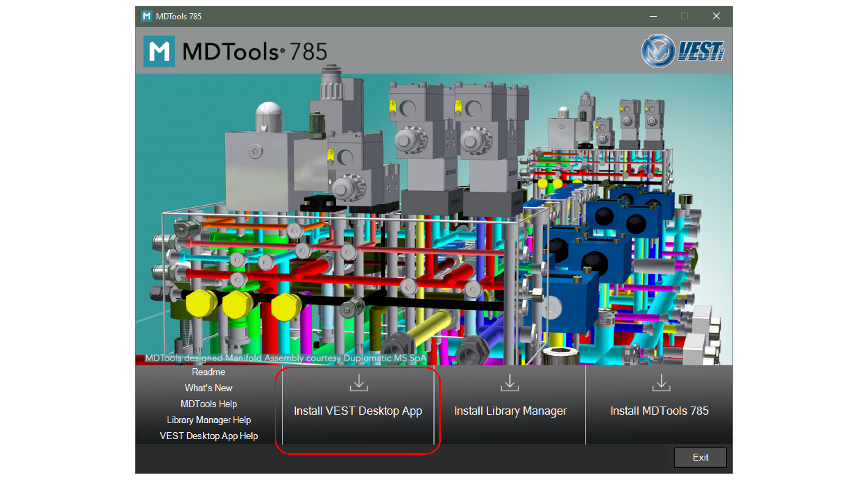Minimize the MDTools 785 window
The height and width of the screenshot is (503, 868).
653,16
